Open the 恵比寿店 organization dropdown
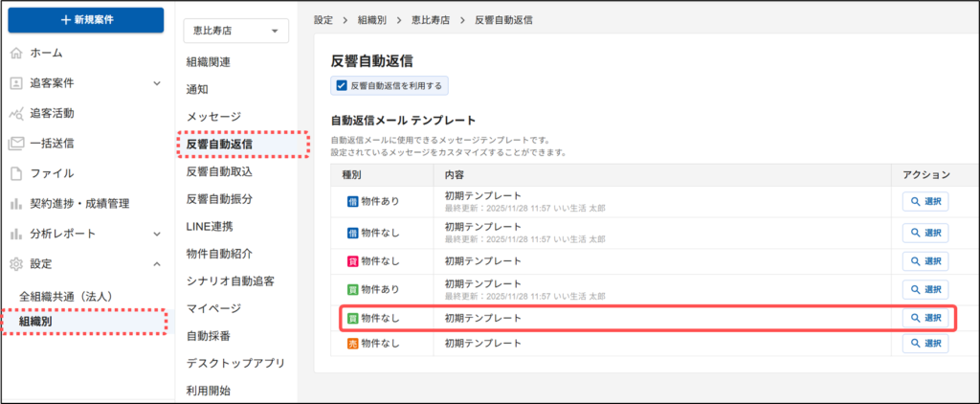 tap(235, 32)
